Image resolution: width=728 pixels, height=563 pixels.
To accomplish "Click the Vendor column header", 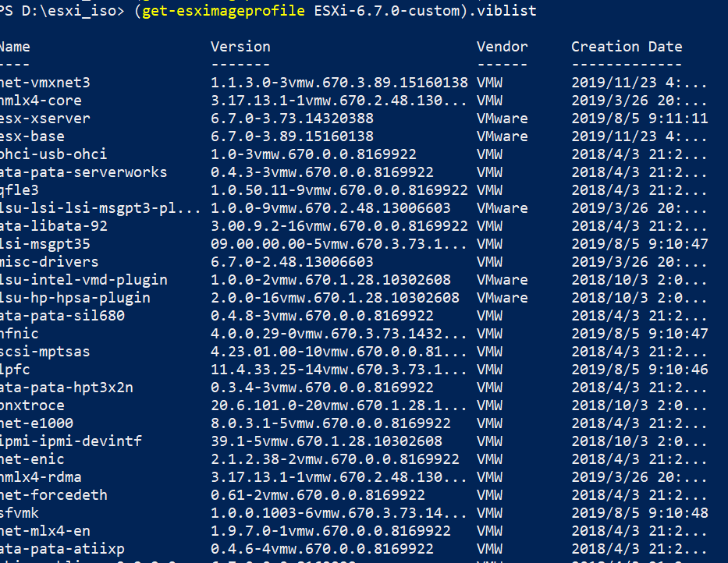I will 502,47.
